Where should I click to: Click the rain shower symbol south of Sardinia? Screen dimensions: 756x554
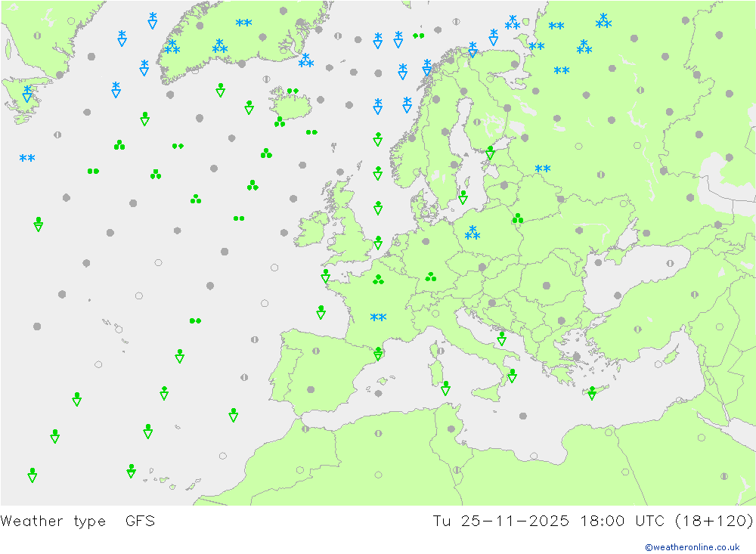tap(446, 388)
